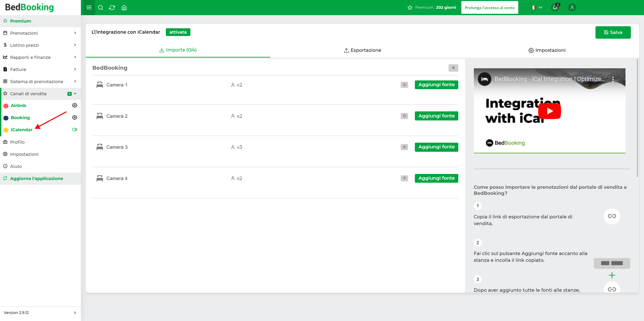This screenshot has height=321, width=644.
Task: Add source for Camera 4
Action: point(436,178)
